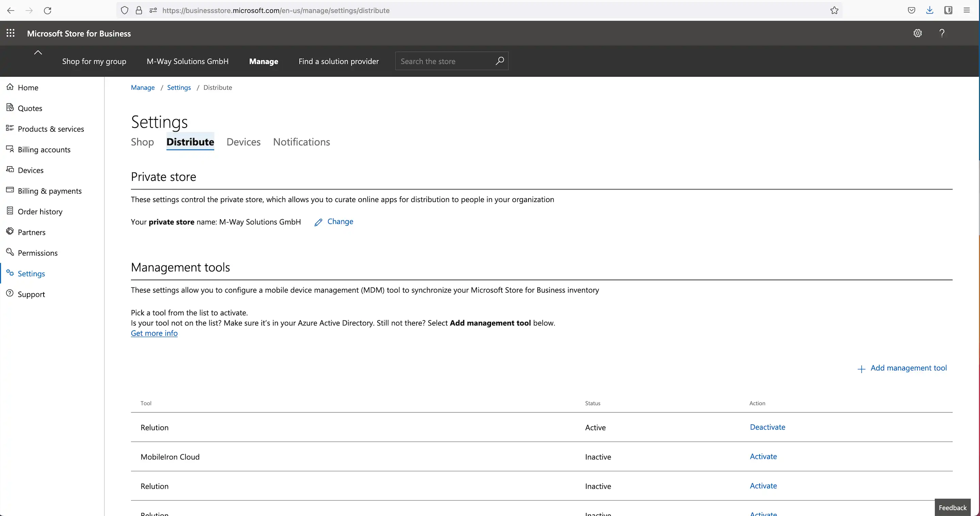Click the browser address bar URL
Image resolution: width=980 pixels, height=516 pixels.
276,10
